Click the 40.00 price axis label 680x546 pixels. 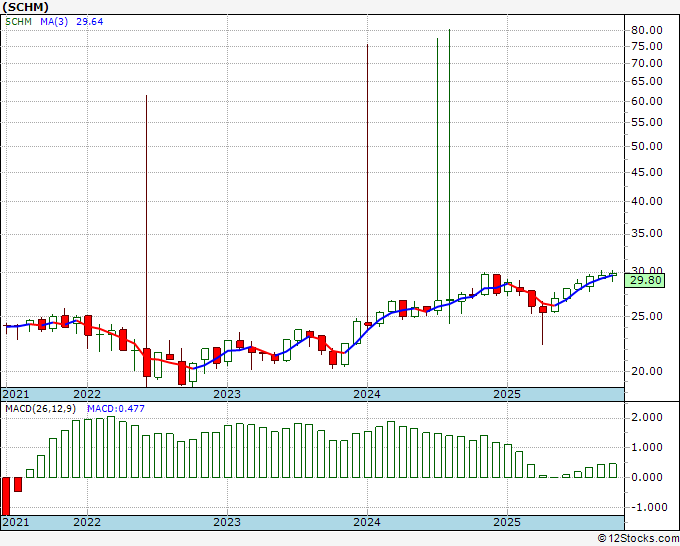(x=647, y=201)
